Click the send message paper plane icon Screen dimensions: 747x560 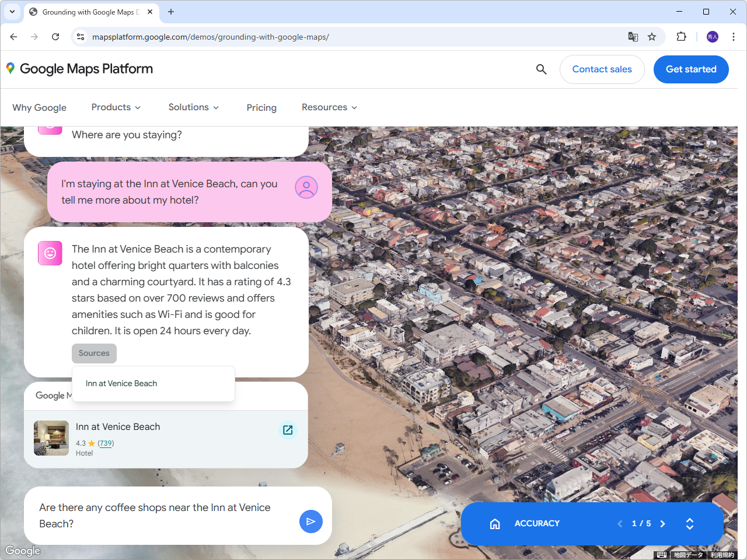pyautogui.click(x=311, y=521)
